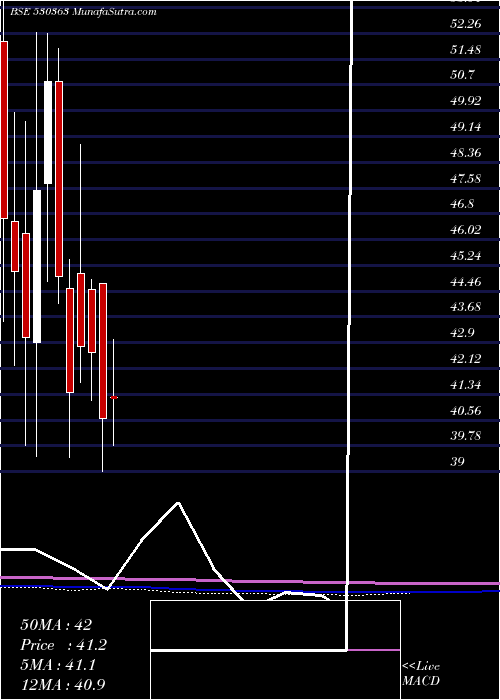Select the tall white candlestick body near 50.7
Image resolution: width=500 pixels, height=700 pixels.
(48, 132)
